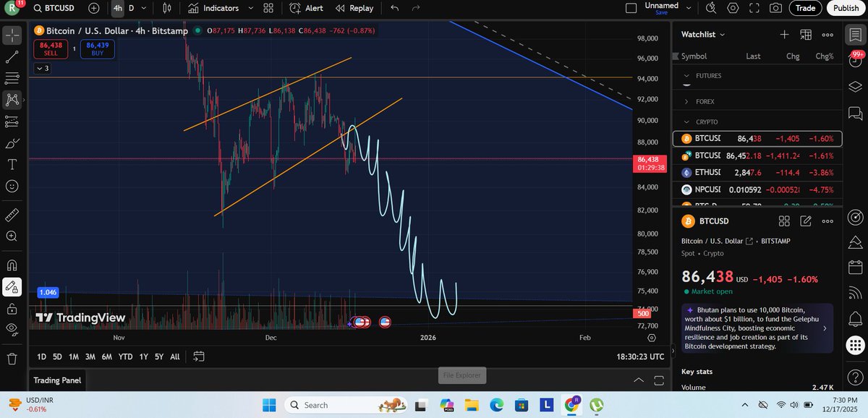Screen dimensions: 868x418
Task: Open the go to date calendar icon
Action: click(199, 356)
